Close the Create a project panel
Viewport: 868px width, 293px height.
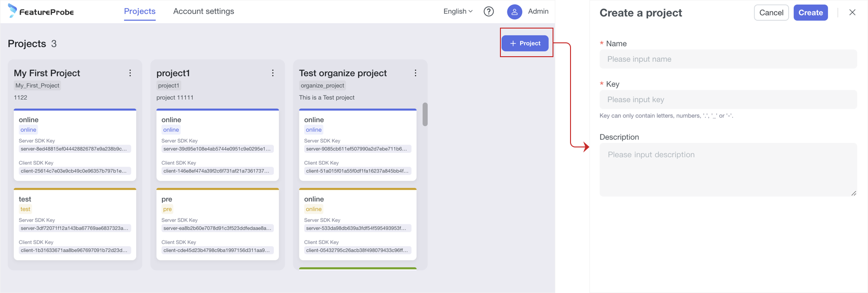tap(852, 12)
